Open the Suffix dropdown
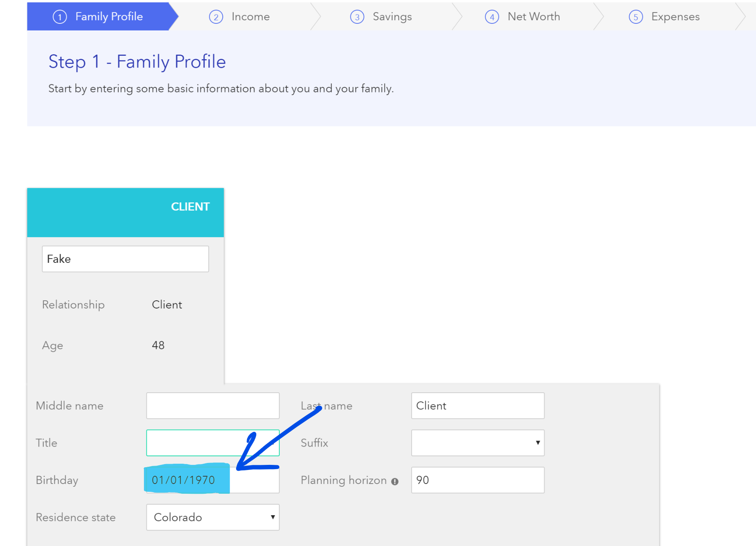756x546 pixels. point(478,443)
